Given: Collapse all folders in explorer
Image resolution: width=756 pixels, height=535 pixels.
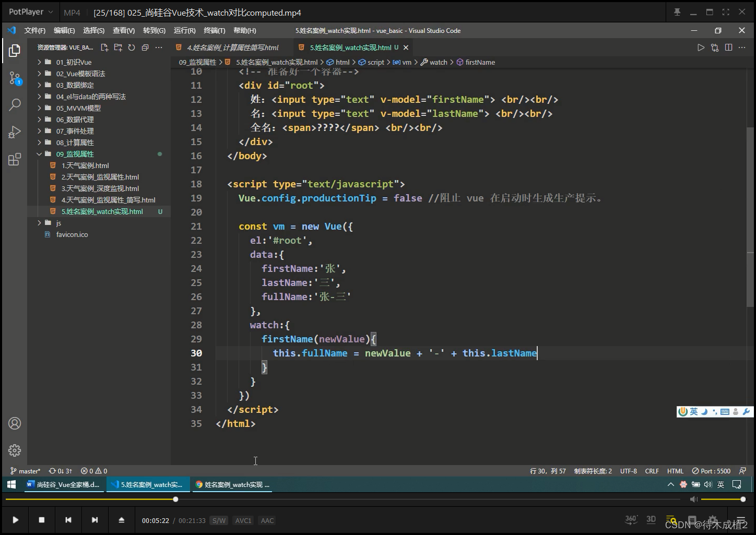Looking at the screenshot, I should pos(145,47).
